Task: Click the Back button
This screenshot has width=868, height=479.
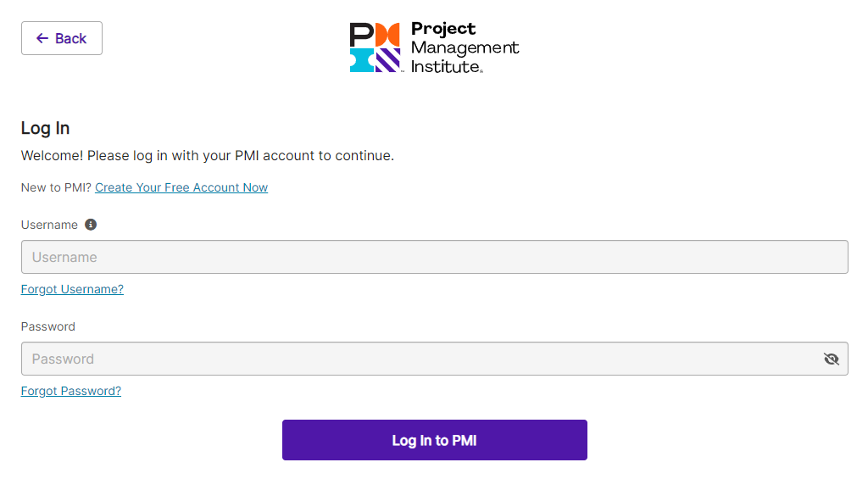Action: click(61, 38)
